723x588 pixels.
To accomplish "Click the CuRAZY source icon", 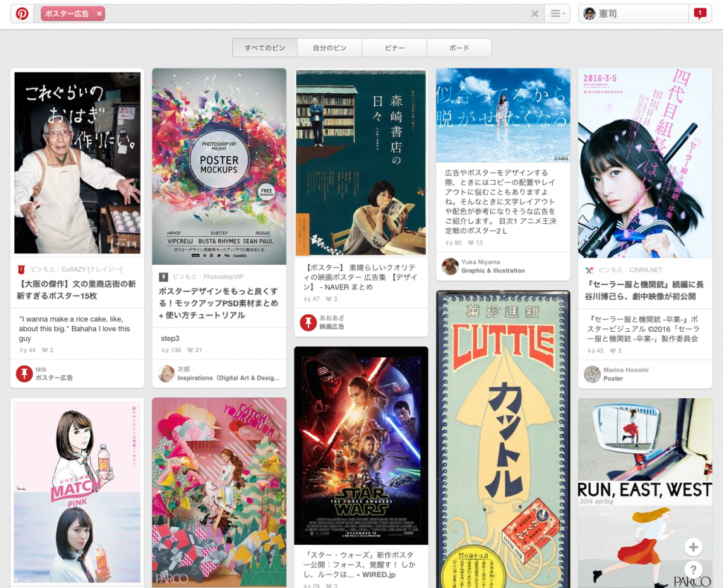I will [21, 270].
